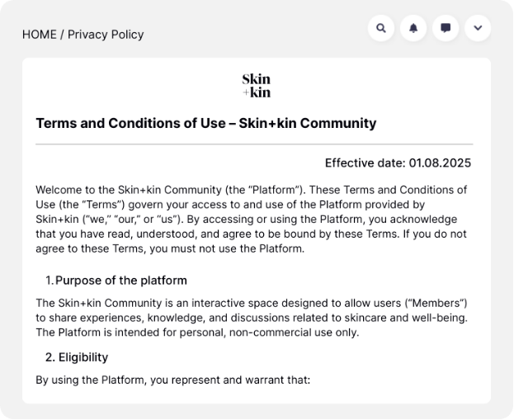Image resolution: width=514 pixels, height=420 pixels.
Task: Open search with the magnifier icon
Action: [x=380, y=28]
